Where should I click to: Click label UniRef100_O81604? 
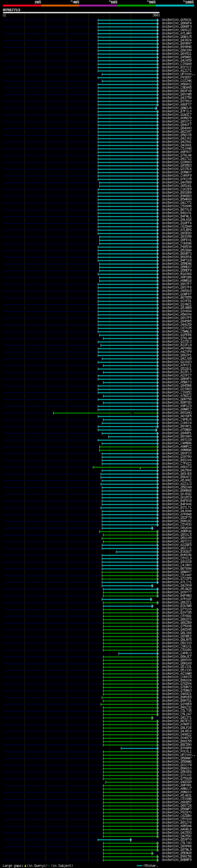177,528
